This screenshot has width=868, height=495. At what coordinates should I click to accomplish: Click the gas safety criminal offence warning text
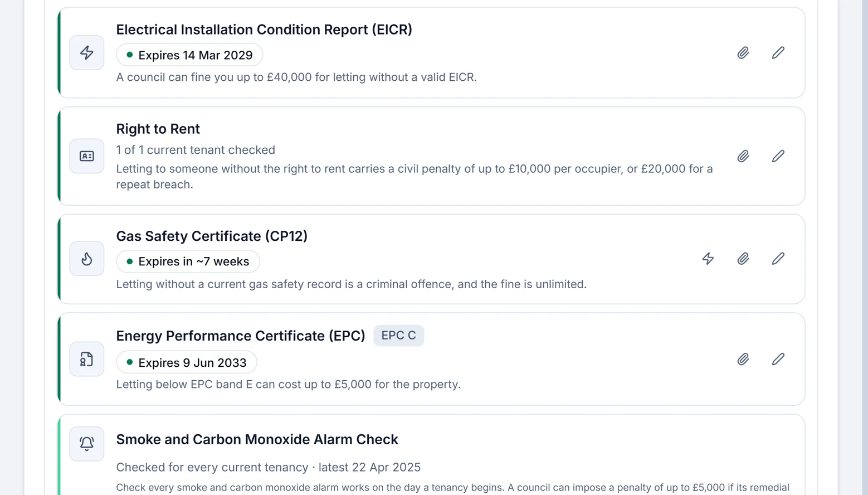(x=352, y=284)
